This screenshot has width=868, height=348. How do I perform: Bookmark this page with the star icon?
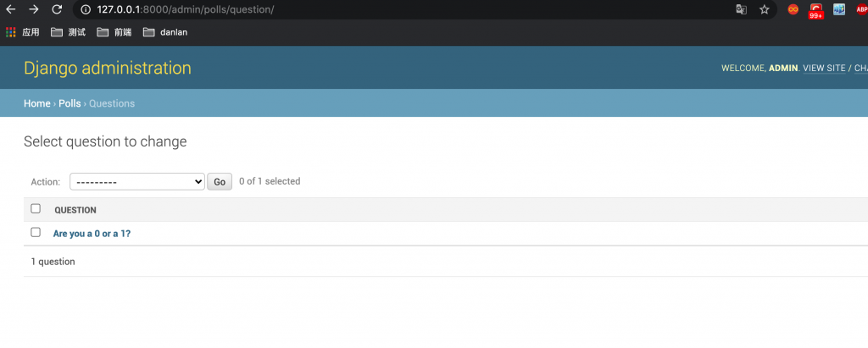[x=764, y=9]
